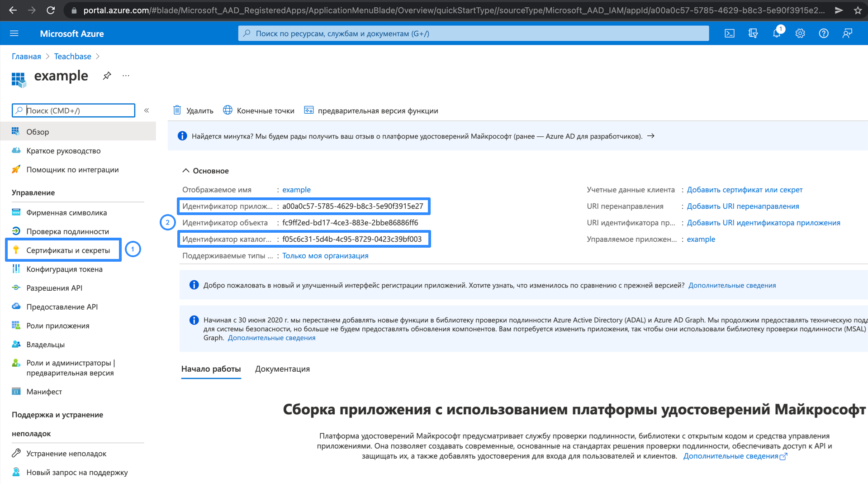Go to Главная breadcrumb
Viewport: 868px width, 484px height.
click(26, 56)
